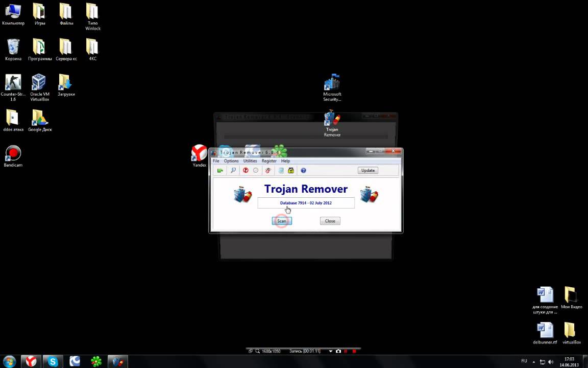This screenshot has width=588, height=368.
Task: Click the Skype taskbar icon
Action: (x=53, y=361)
